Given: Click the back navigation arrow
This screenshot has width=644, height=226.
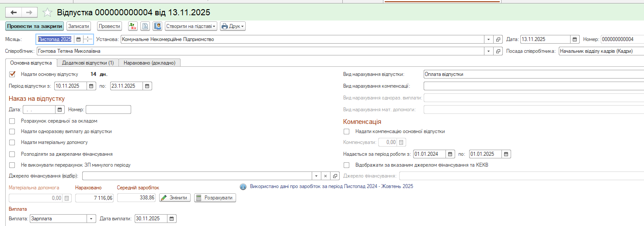Looking at the screenshot, I should [13, 12].
